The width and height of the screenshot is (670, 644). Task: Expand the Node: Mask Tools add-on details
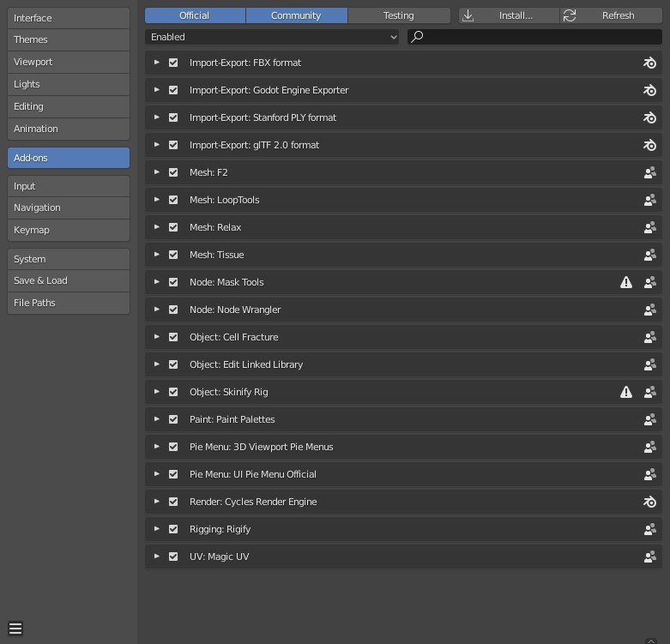tap(157, 282)
